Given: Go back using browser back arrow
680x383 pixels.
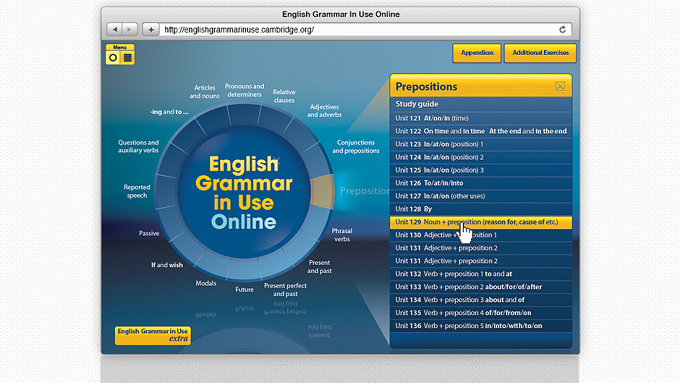Looking at the screenshot, I should pos(115,29).
